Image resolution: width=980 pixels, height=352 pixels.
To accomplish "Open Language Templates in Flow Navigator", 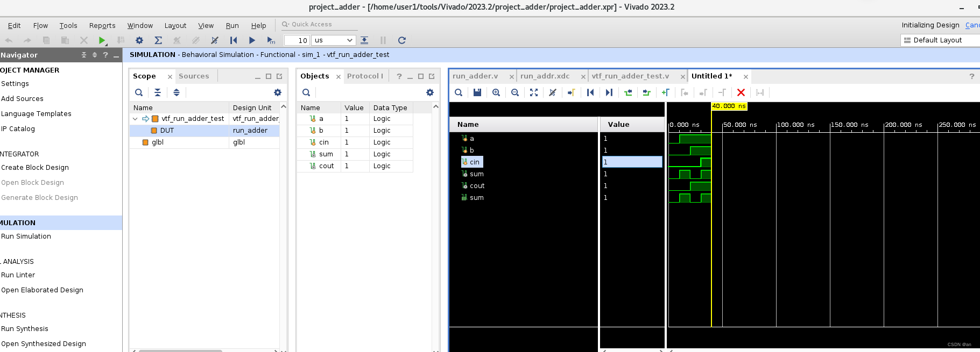I will (36, 114).
